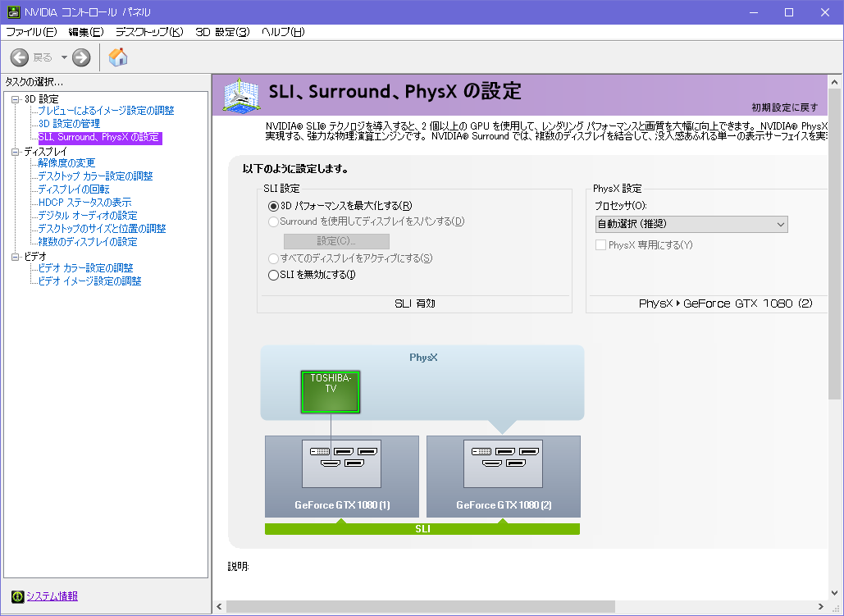Select すべてのディスプレイをアクティブにする option

(273, 258)
